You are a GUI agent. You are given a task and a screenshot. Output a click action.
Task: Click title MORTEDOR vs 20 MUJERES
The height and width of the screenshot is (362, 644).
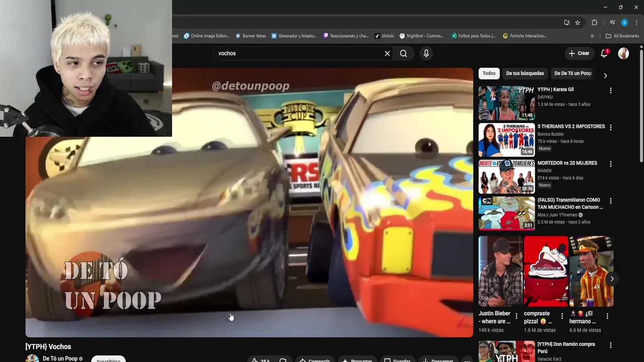[x=567, y=163]
